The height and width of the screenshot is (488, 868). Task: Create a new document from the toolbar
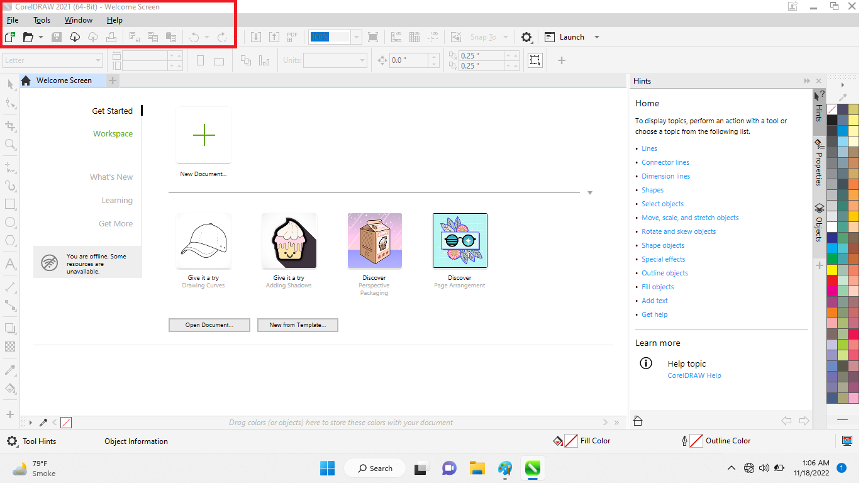pos(10,37)
